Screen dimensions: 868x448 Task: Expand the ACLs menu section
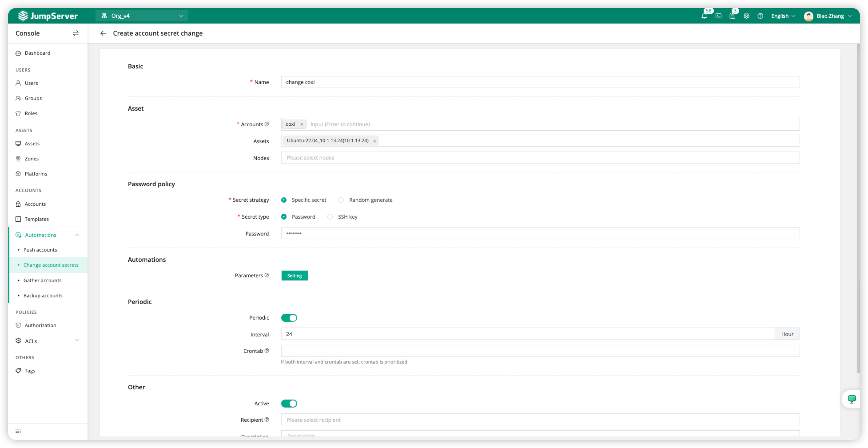pos(77,340)
